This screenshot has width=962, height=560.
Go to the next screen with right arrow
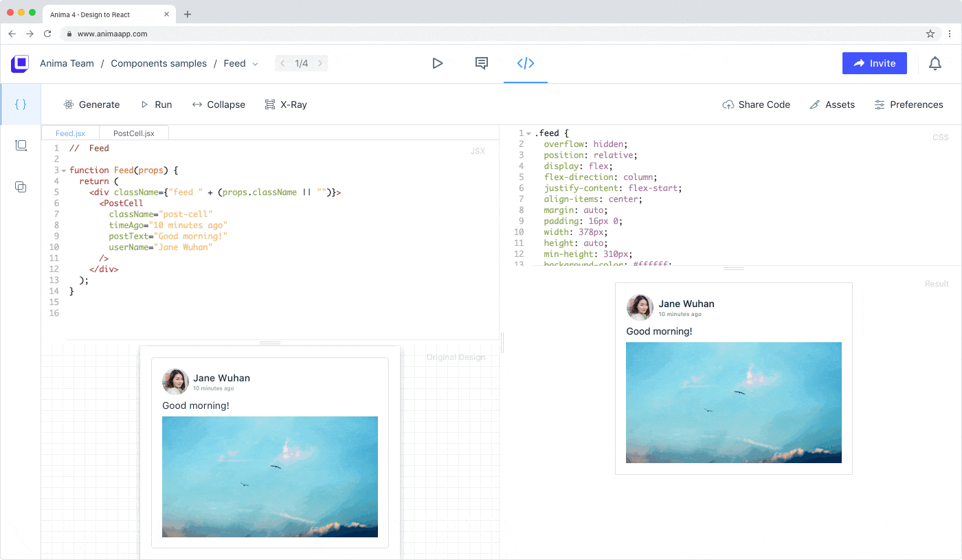[320, 63]
